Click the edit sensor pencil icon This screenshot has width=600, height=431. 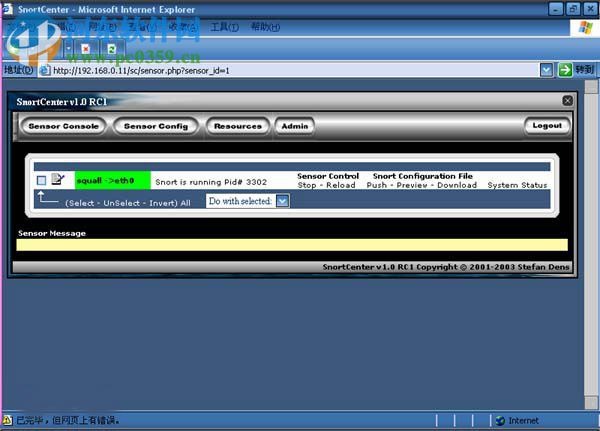click(x=58, y=179)
